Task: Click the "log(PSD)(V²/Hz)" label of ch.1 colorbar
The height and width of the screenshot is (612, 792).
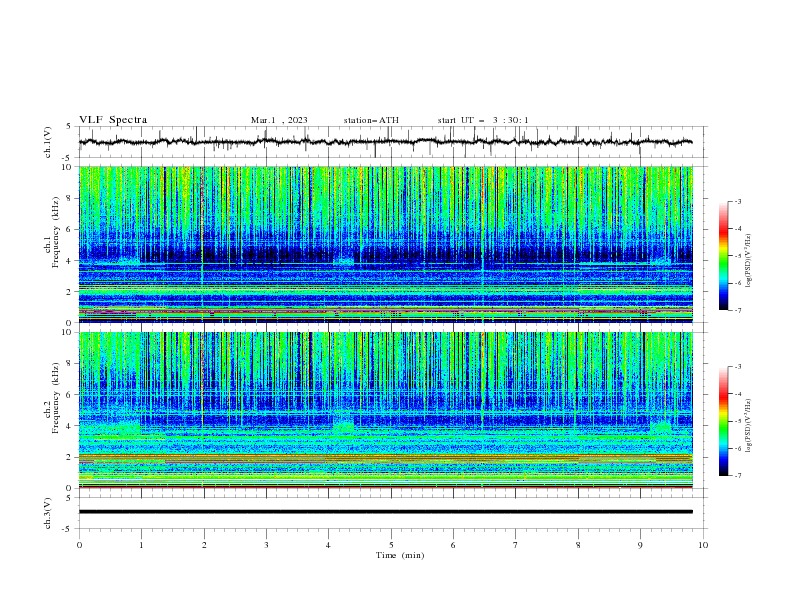Action: point(749,261)
